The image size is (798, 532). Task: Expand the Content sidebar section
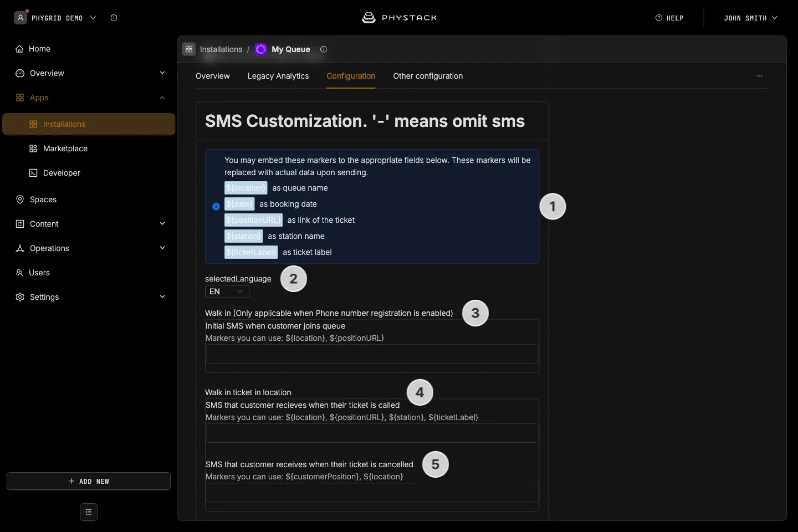point(162,224)
